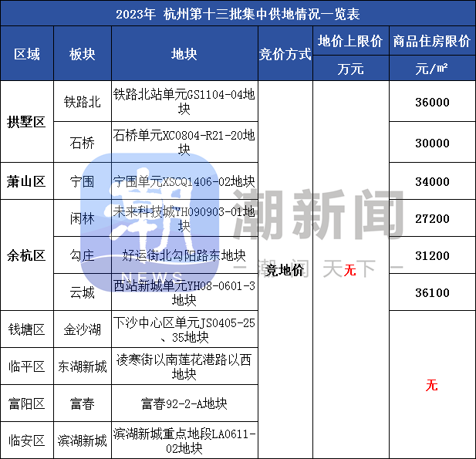476x459 pixels.
Task: Select the '闲林' block cell
Action: coord(83,218)
